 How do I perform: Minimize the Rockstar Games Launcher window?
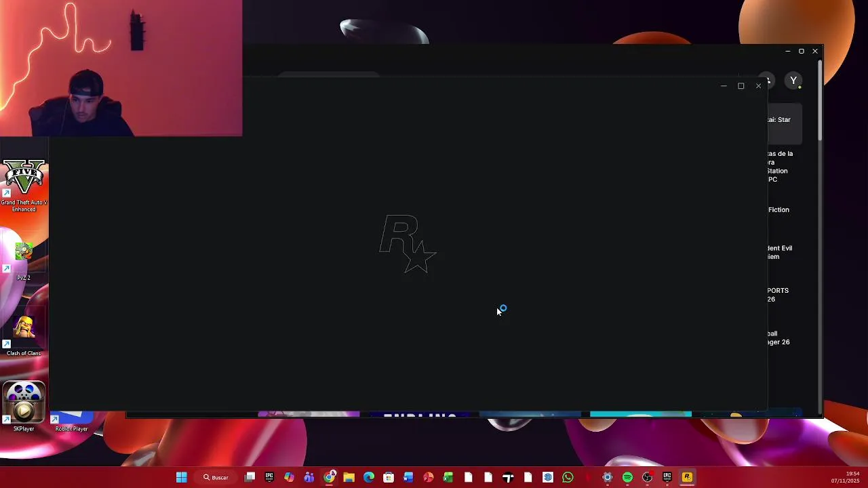(x=724, y=86)
